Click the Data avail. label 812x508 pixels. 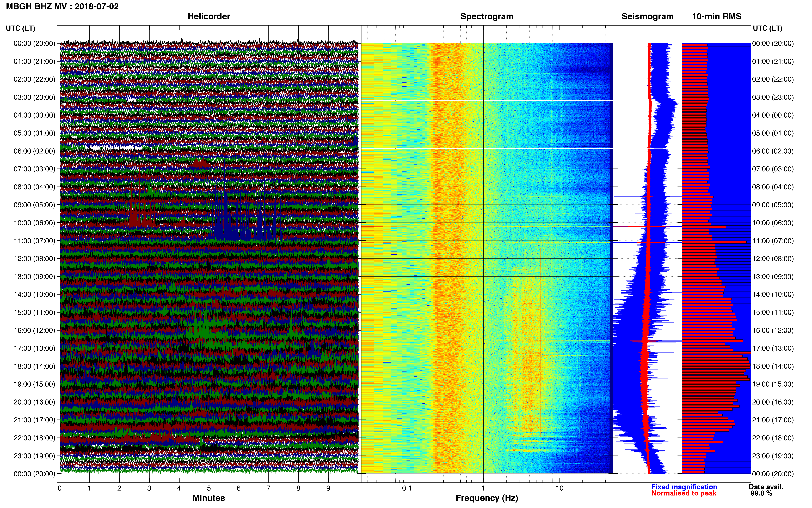pyautogui.click(x=766, y=487)
